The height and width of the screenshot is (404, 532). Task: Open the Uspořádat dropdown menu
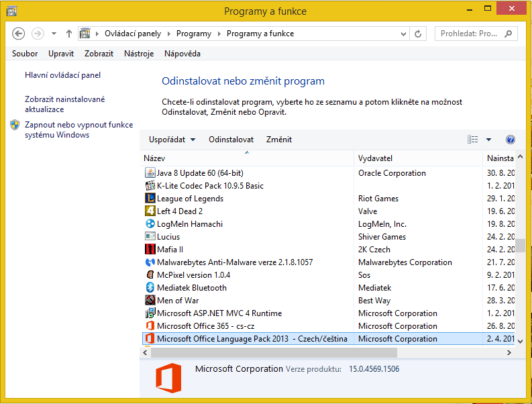pos(172,140)
